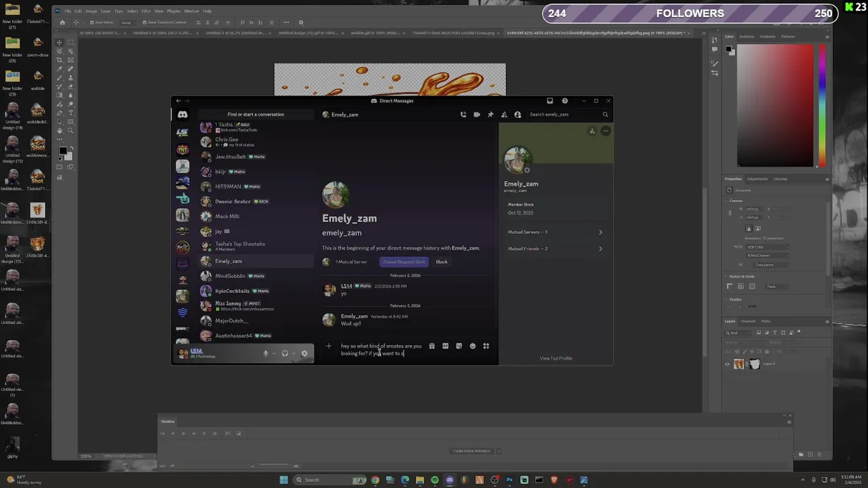Pick a color in Photoshop color field
The width and height of the screenshot is (868, 488).
(775, 105)
